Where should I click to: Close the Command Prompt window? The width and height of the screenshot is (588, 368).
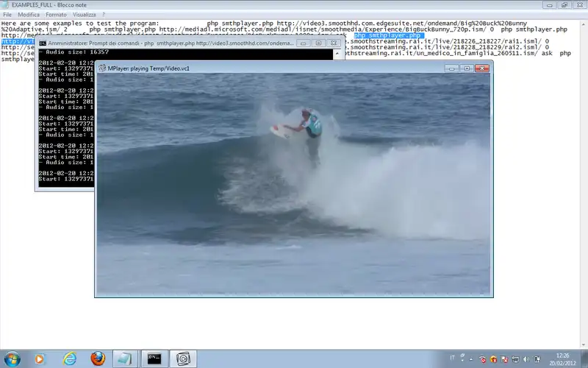[334, 43]
